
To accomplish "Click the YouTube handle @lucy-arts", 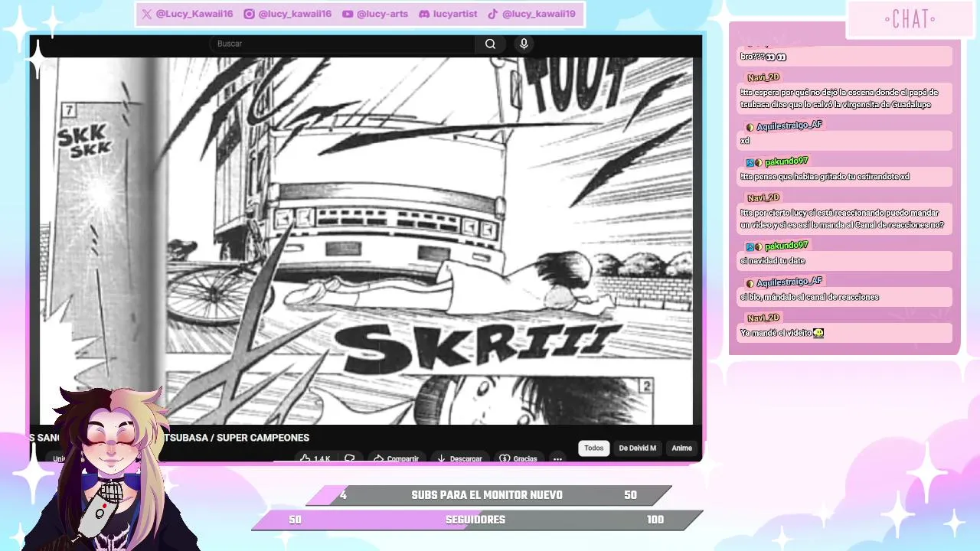I will pyautogui.click(x=382, y=14).
